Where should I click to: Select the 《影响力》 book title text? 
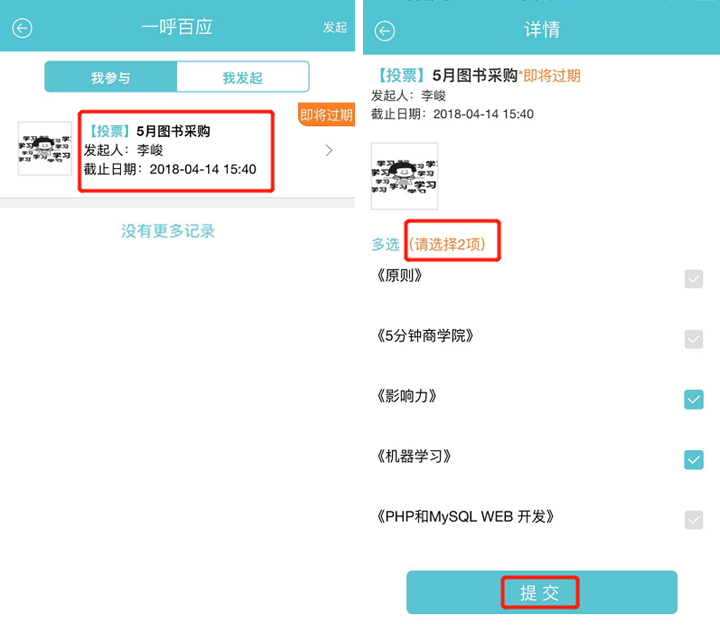tap(406, 395)
